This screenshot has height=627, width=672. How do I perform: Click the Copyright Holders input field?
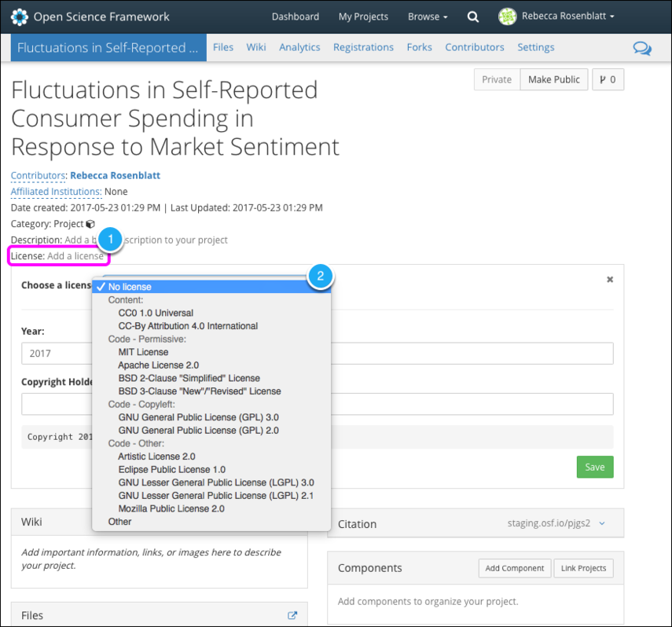click(x=318, y=404)
